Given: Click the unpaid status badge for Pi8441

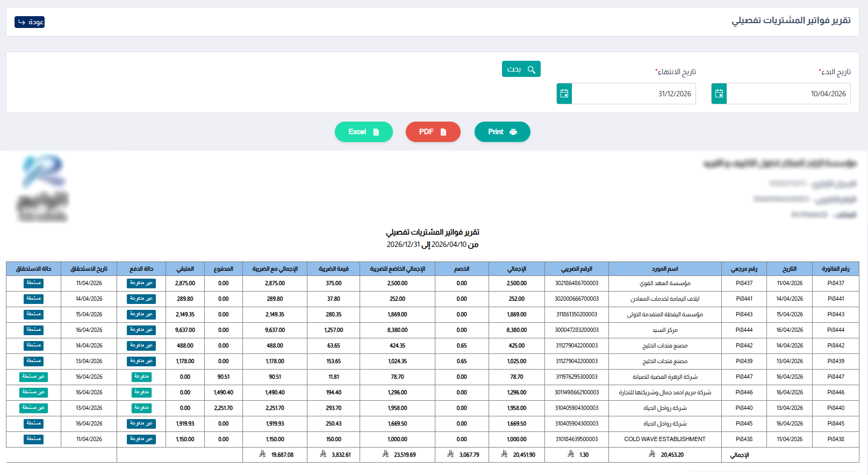Looking at the screenshot, I should [x=141, y=299].
